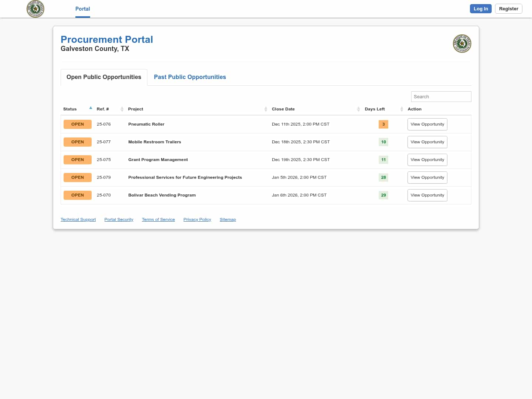532x399 pixels.
Task: Go to the Portal navigation item
Action: [82, 9]
